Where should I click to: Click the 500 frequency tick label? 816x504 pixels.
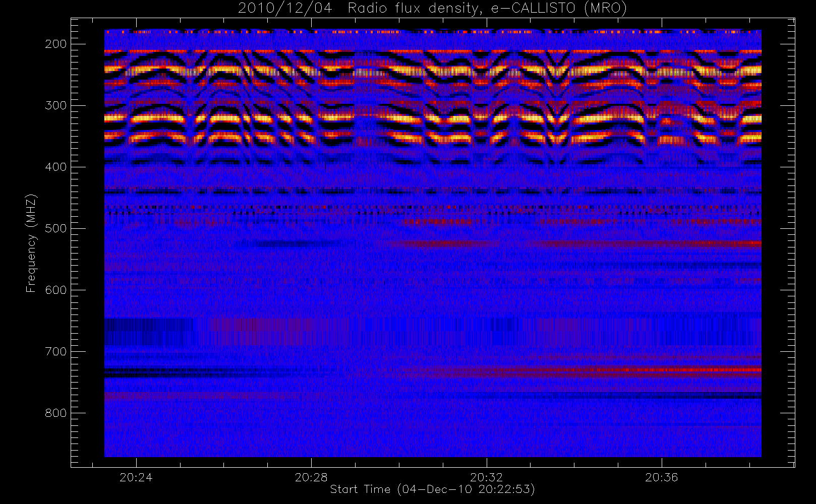[55, 228]
